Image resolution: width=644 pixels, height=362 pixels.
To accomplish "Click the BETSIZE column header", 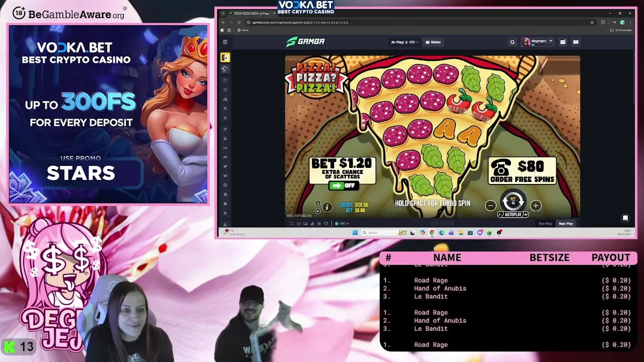I will (x=549, y=257).
